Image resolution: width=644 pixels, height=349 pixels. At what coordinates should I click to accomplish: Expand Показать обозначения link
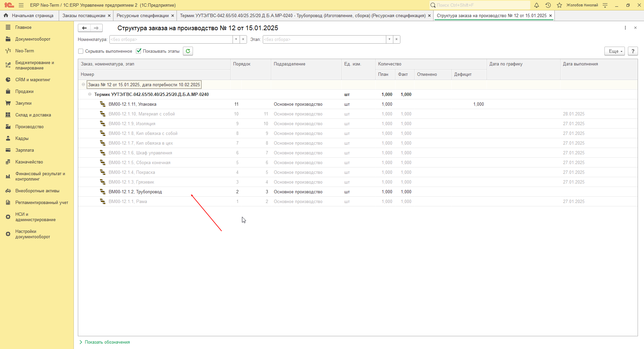[x=107, y=342]
